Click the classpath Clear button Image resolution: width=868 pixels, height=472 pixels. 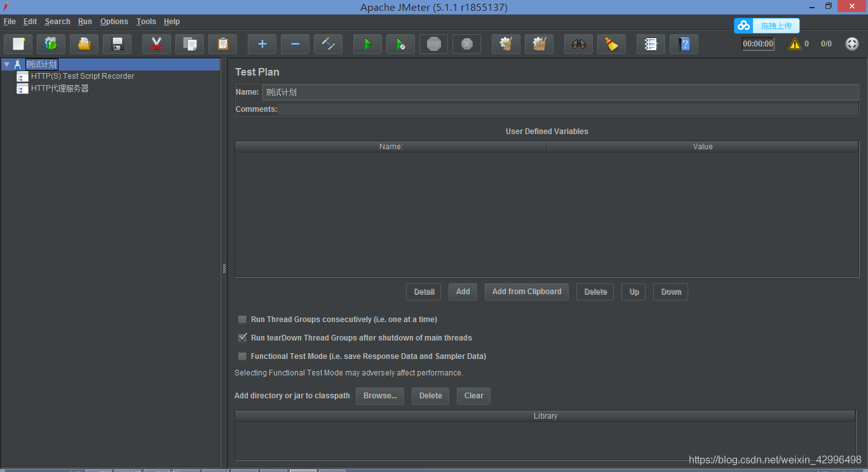point(474,396)
